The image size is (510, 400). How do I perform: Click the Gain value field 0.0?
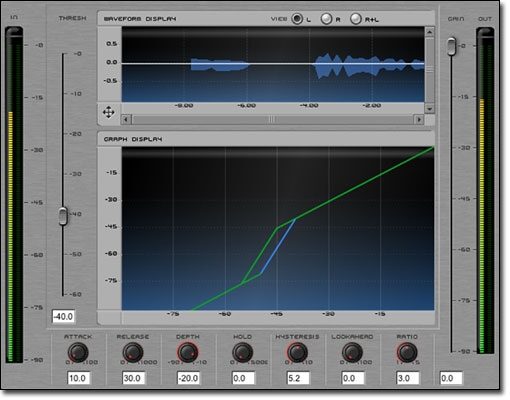[x=451, y=378]
